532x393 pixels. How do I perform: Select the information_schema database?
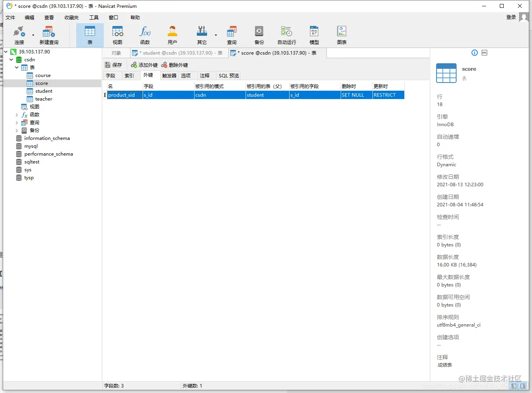[47, 138]
